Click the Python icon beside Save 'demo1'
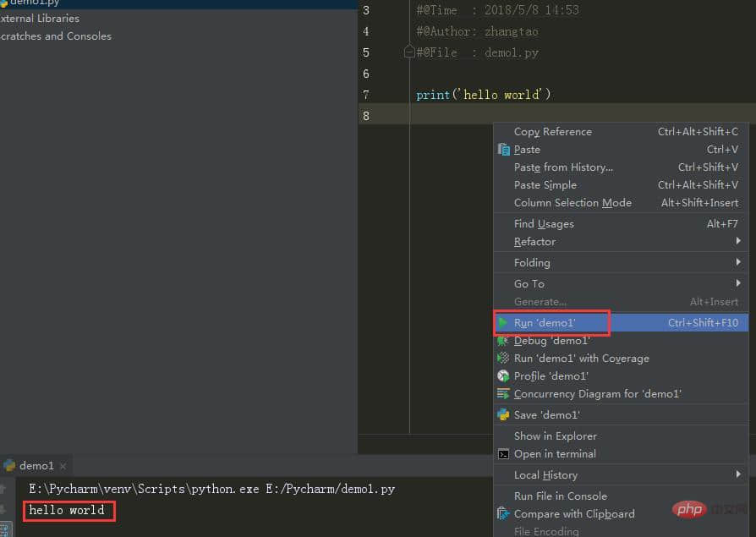This screenshot has height=537, width=756. click(x=503, y=414)
